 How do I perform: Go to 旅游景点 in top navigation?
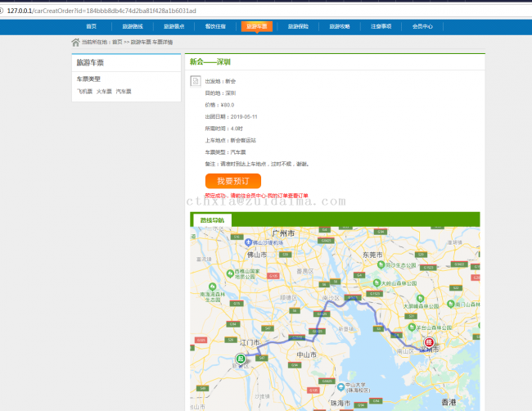174,26
